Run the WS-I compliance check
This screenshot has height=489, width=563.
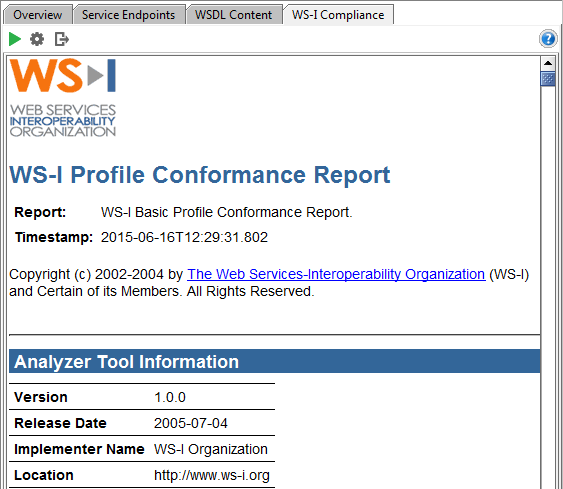coord(15,39)
